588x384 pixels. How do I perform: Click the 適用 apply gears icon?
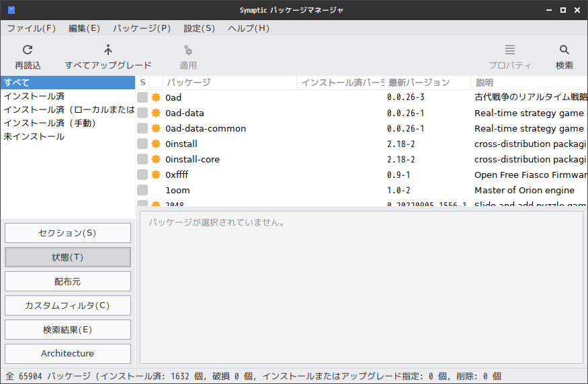[x=188, y=50]
